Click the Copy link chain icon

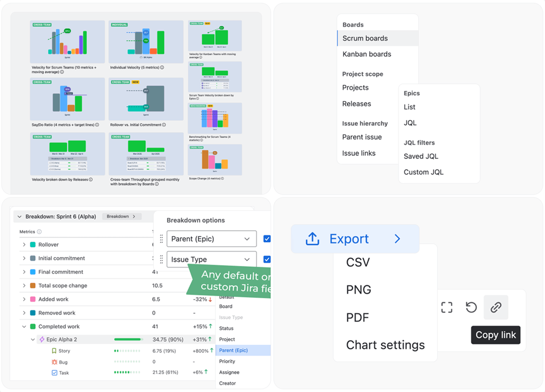(x=496, y=307)
